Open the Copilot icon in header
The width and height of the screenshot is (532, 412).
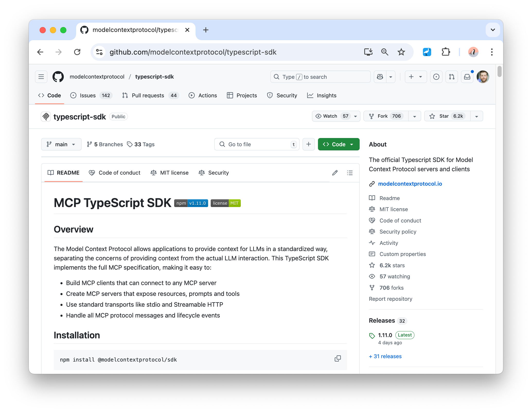point(380,77)
